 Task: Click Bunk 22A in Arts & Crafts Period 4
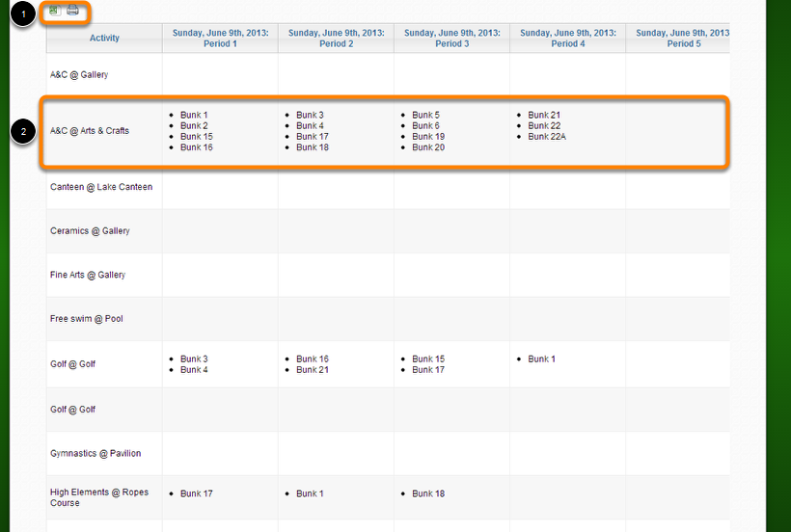click(547, 137)
